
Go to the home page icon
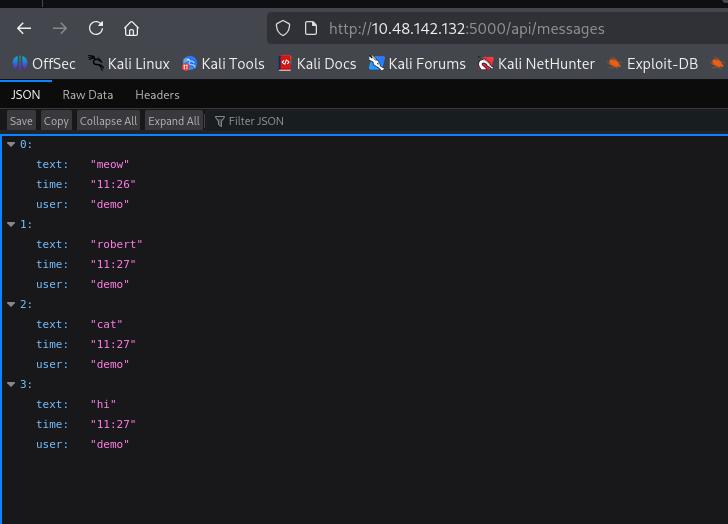click(132, 28)
